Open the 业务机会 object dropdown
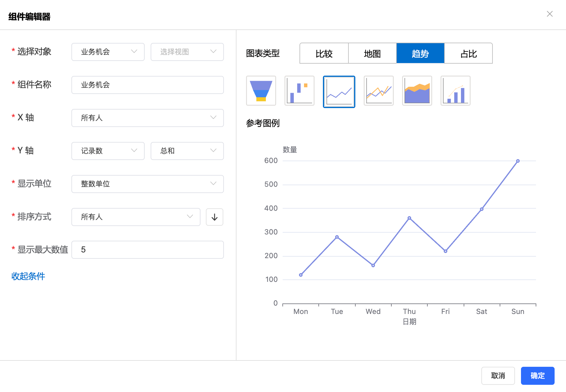Screen dimensions: 566x392 pos(108,52)
